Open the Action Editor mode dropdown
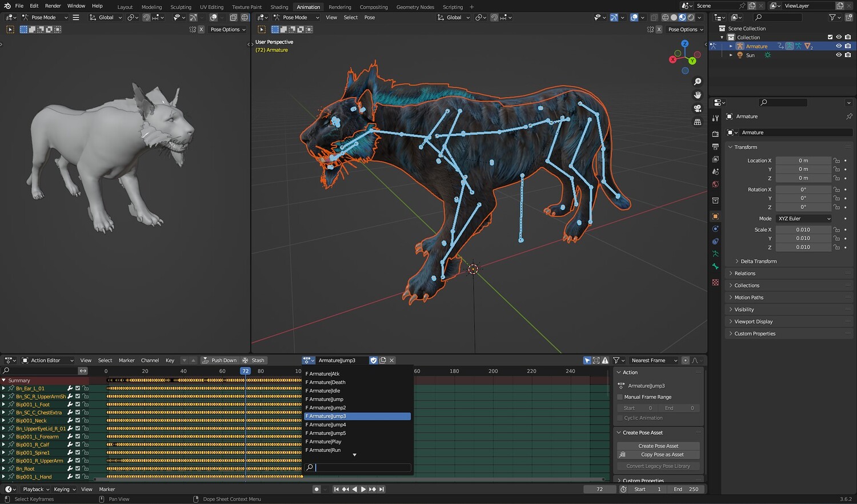857x504 pixels. 48,360
